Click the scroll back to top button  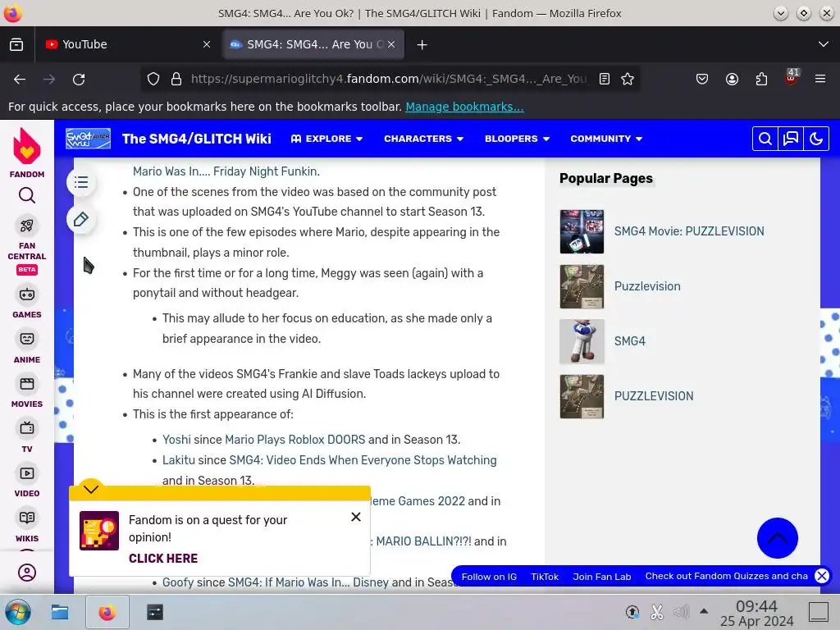778,538
